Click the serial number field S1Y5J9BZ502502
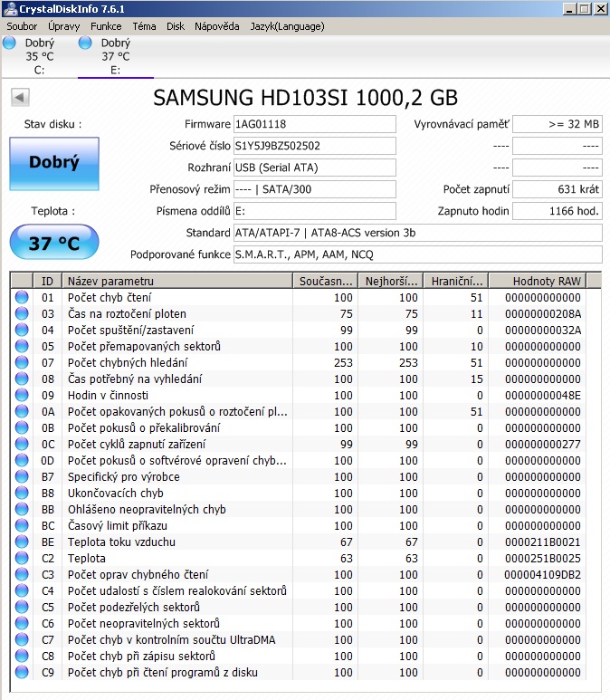 [x=315, y=146]
